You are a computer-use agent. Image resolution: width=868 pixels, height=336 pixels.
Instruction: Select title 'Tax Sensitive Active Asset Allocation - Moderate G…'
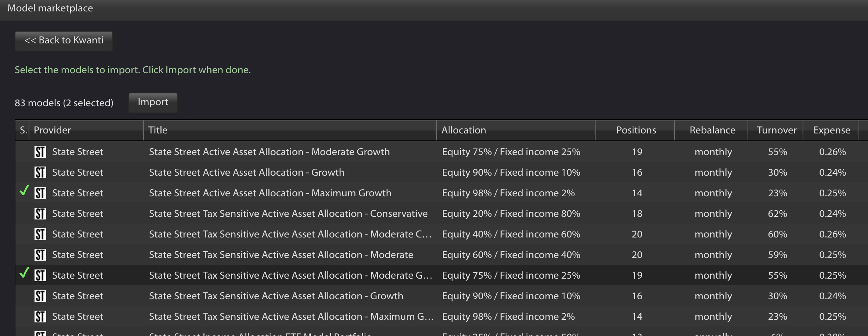(291, 275)
